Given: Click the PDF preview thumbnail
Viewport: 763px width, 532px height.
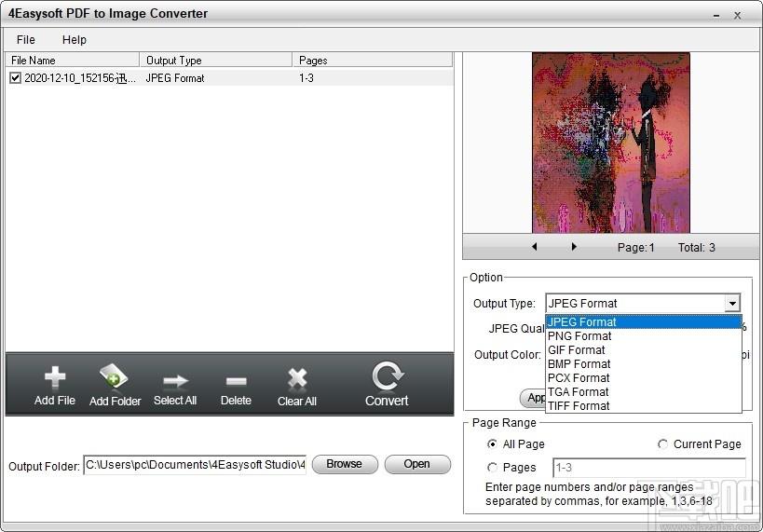Looking at the screenshot, I should (x=611, y=143).
